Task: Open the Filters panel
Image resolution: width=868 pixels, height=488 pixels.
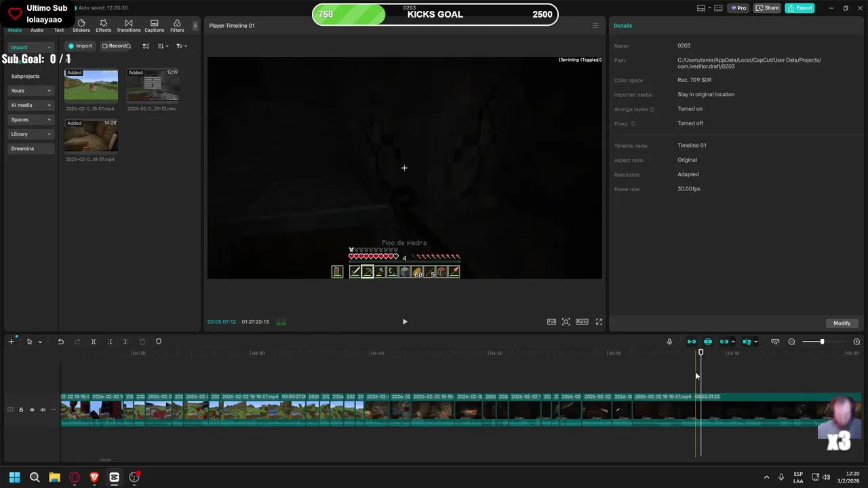Action: 177,26
